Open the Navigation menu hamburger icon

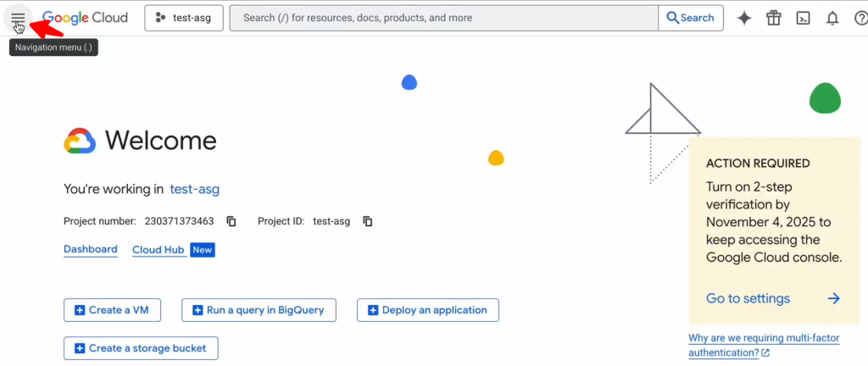18,18
